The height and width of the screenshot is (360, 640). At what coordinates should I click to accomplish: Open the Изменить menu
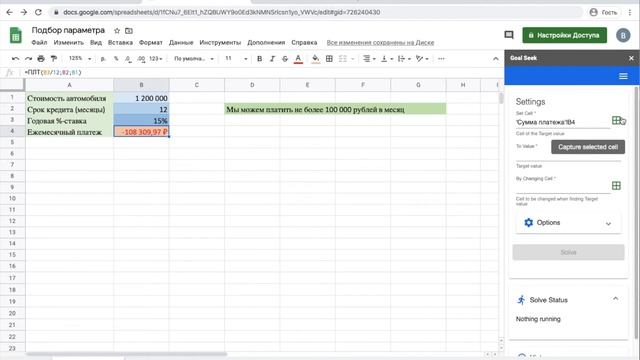(68, 42)
